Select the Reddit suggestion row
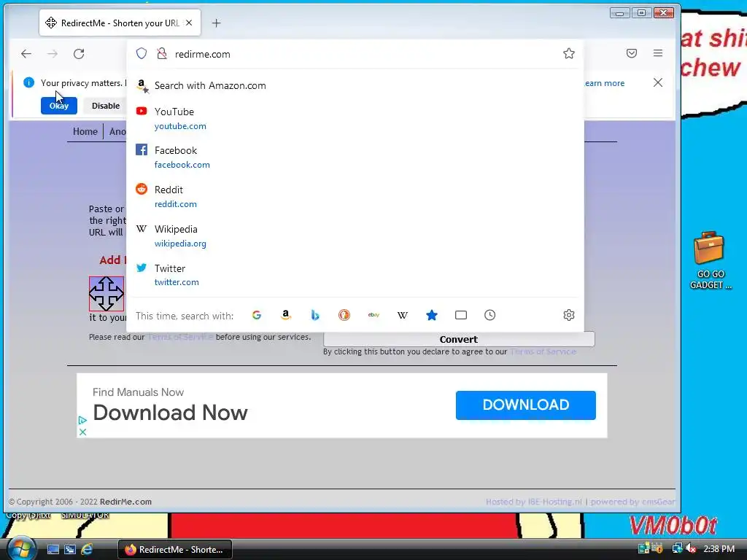This screenshot has height=560, width=747. point(355,197)
